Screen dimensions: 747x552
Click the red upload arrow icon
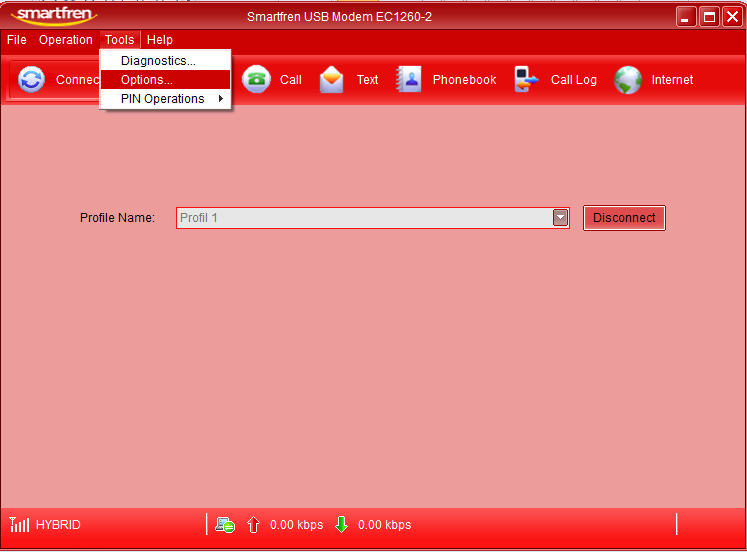tap(253, 524)
